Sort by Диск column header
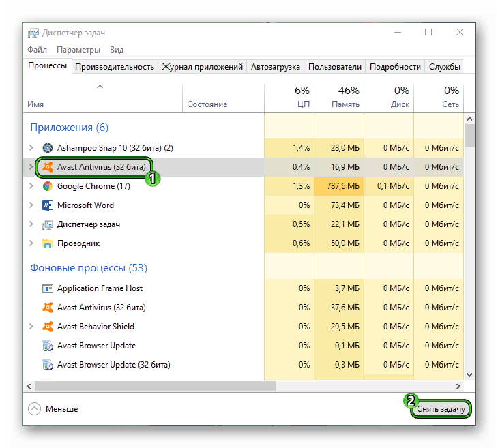 389,98
